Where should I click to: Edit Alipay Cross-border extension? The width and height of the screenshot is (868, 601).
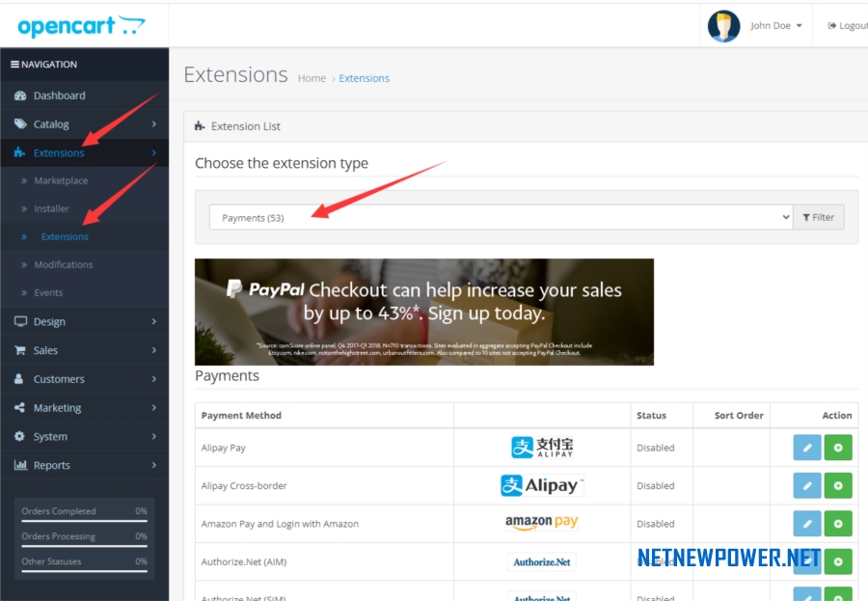807,486
